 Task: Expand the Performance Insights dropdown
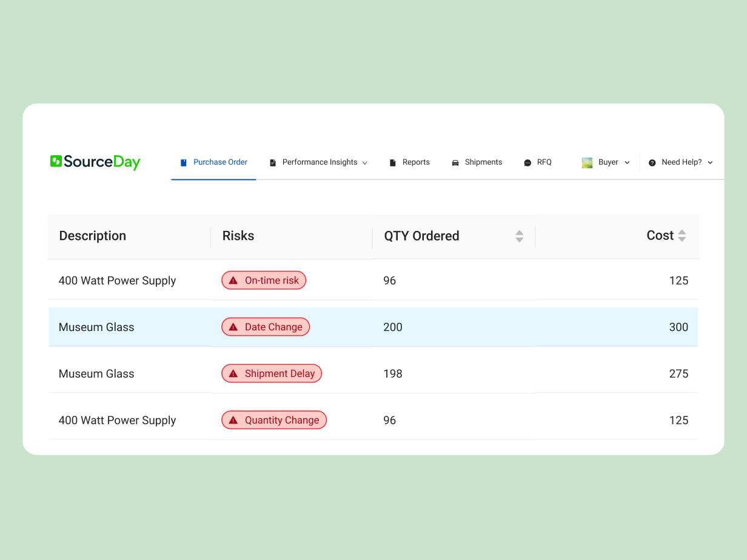tap(364, 162)
